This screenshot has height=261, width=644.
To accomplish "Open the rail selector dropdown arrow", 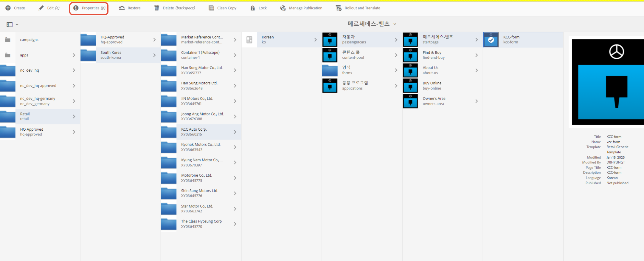I will coord(17,24).
